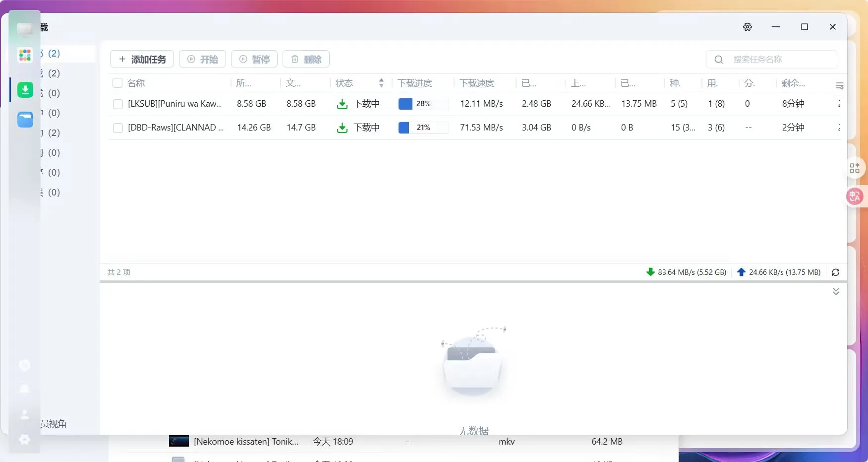Sort by 文... file size column header

[x=293, y=83]
